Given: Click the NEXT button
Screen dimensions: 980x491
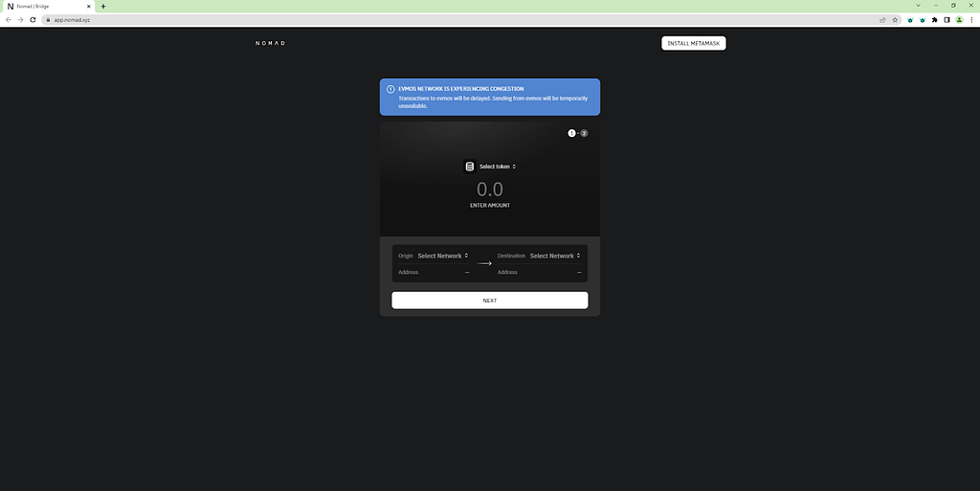Looking at the screenshot, I should (489, 301).
